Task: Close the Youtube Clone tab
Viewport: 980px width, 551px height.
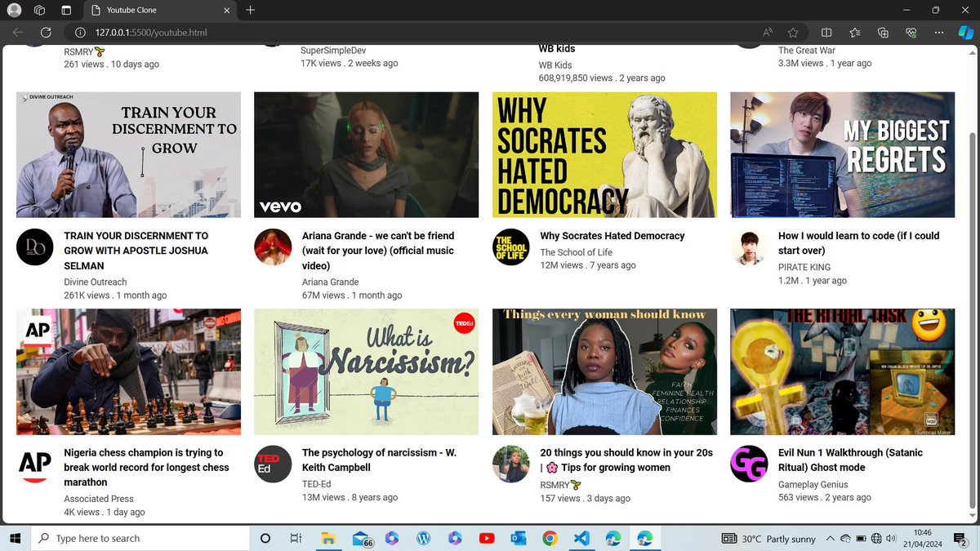Action: (225, 10)
